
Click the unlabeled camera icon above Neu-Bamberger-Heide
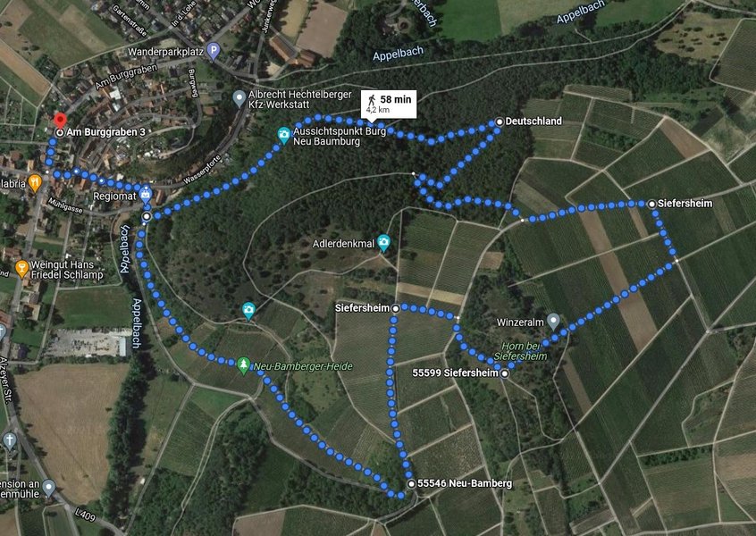(248, 311)
